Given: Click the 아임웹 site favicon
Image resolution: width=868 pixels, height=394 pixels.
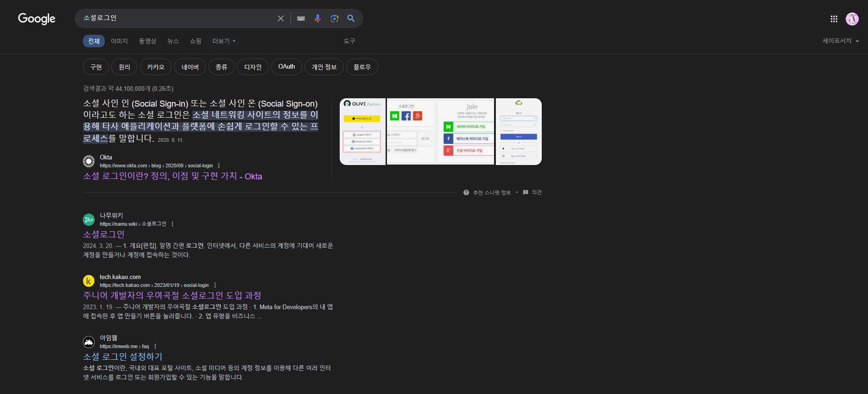Looking at the screenshot, I should click(89, 342).
